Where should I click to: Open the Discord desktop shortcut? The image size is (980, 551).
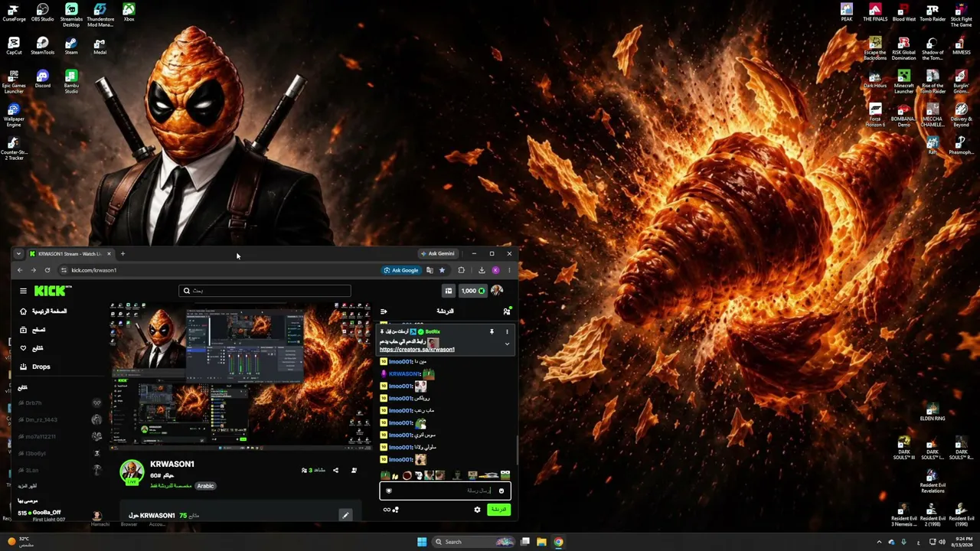coord(42,79)
